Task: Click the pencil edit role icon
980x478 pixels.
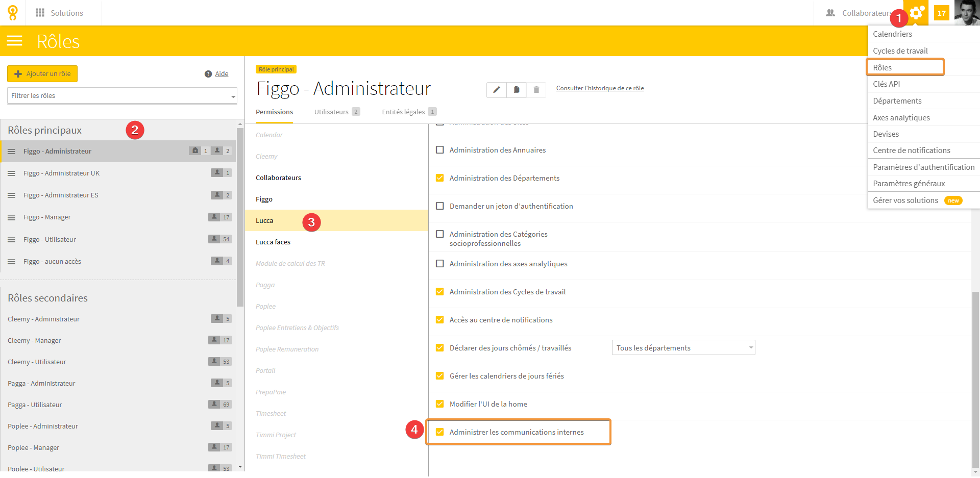Action: coord(496,90)
